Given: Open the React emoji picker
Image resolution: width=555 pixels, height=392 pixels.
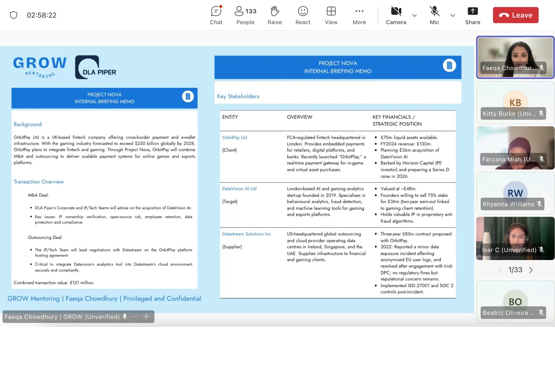Looking at the screenshot, I should [x=303, y=15].
